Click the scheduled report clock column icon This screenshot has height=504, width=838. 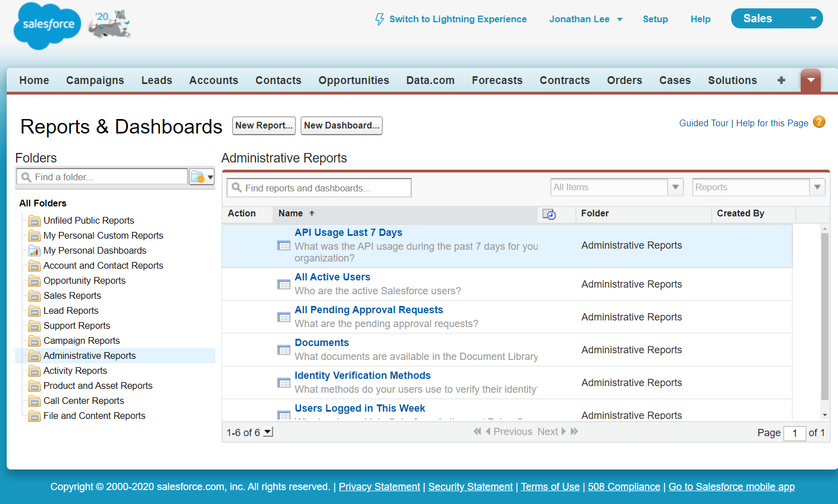click(x=549, y=214)
